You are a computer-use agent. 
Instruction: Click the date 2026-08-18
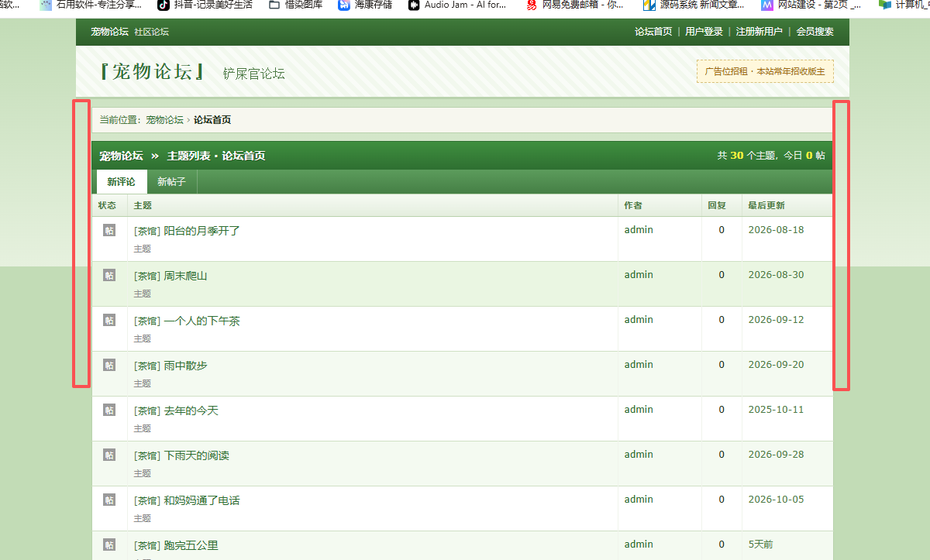coord(776,230)
